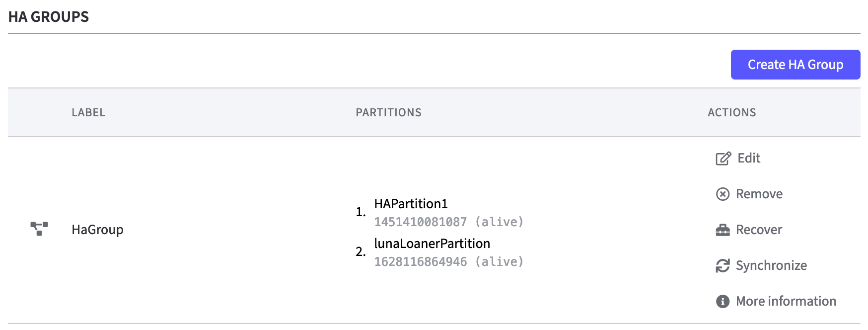Click the circled X Remove icon
Screen dimensions: 868x330
[723, 194]
